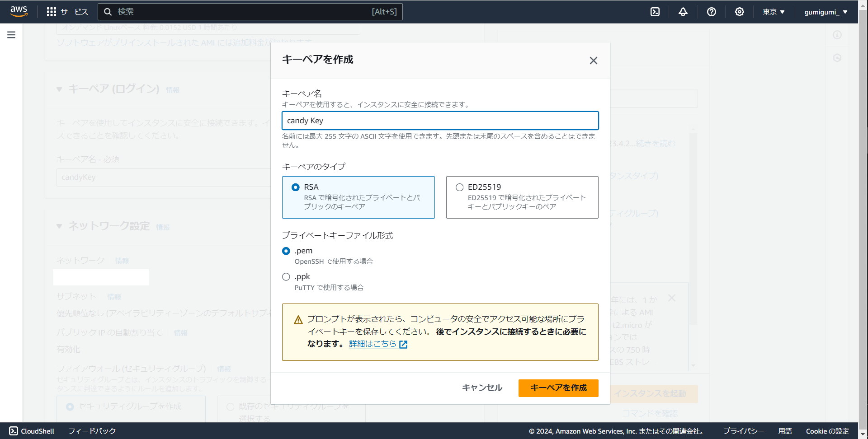
Task: Collapse the ネットワーク設定 section
Action: point(59,226)
